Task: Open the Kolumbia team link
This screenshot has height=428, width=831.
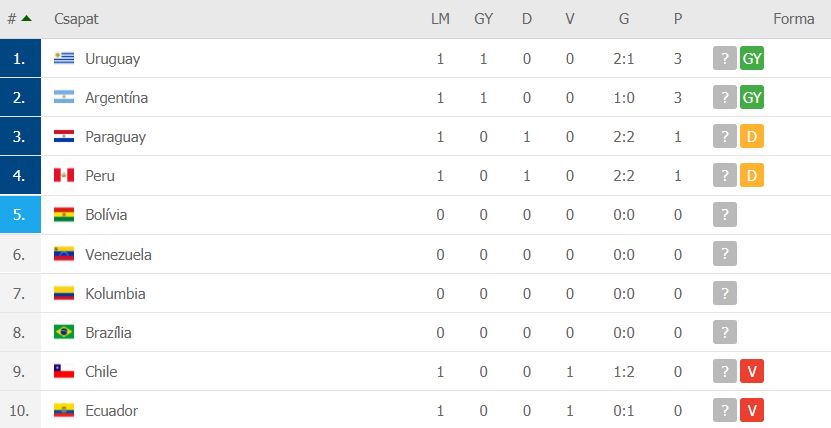Action: pyautogui.click(x=115, y=293)
